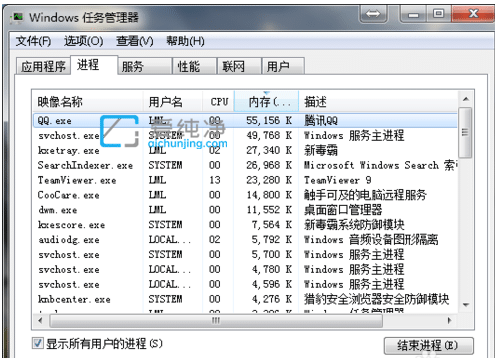Image resolution: width=498 pixels, height=361 pixels.
Task: Select the kxescore.exe process
Action: [x=245, y=224]
